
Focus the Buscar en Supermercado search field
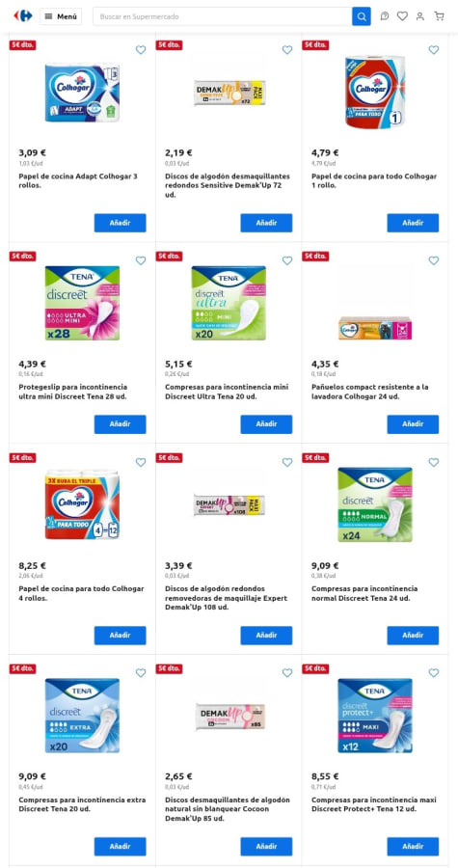[x=223, y=16]
